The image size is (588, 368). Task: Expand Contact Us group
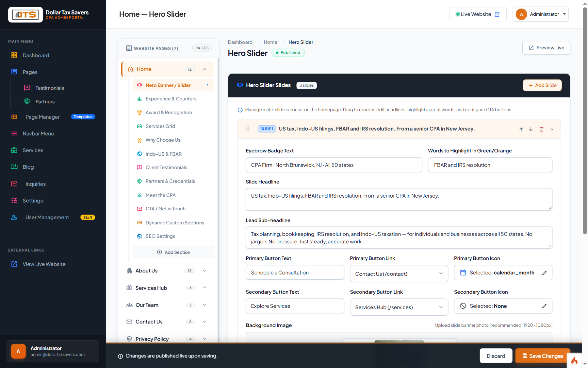204,322
